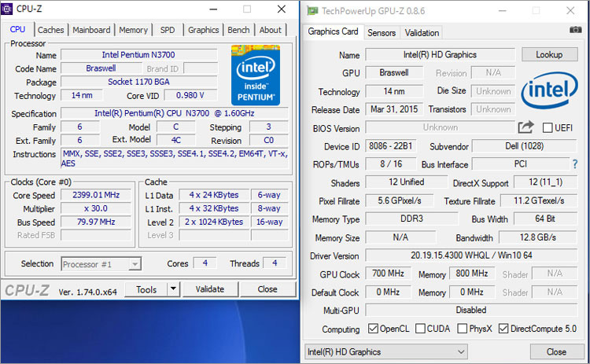
Task: Click the GPU-Z app icon in title bar
Action: 312,10
